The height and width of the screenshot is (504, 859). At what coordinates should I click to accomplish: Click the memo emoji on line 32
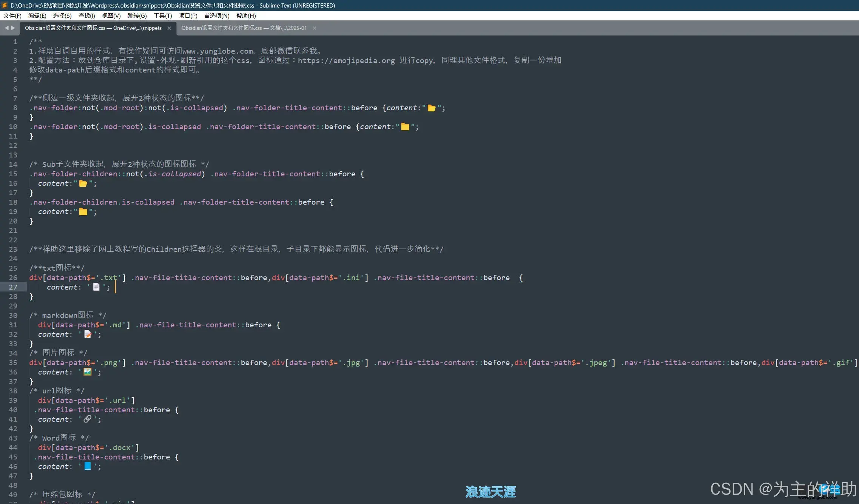[x=88, y=334]
